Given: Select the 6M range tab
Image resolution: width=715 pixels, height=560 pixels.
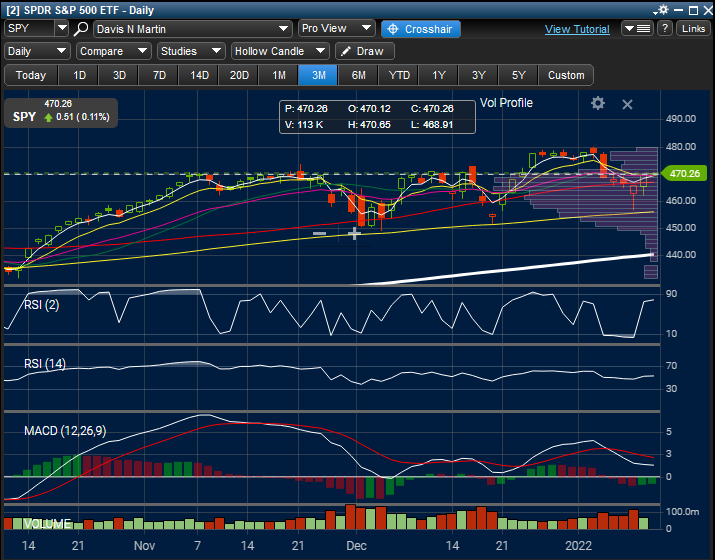Looking at the screenshot, I should [x=358, y=75].
